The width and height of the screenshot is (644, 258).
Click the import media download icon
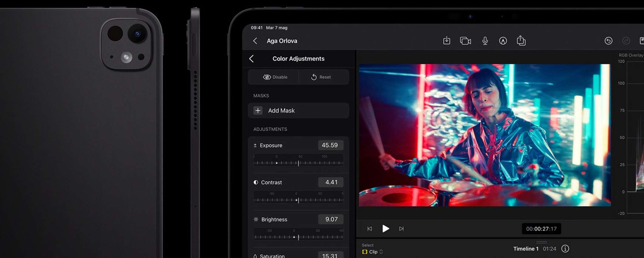click(x=447, y=40)
